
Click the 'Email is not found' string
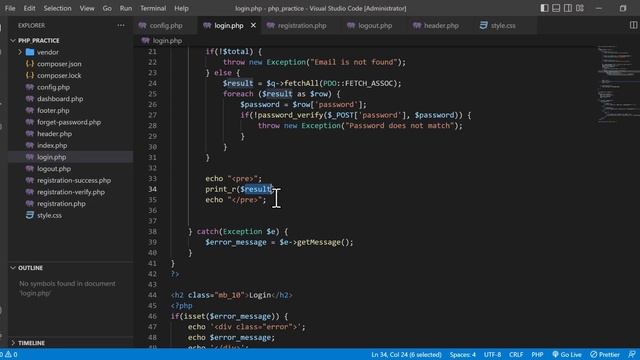354,62
